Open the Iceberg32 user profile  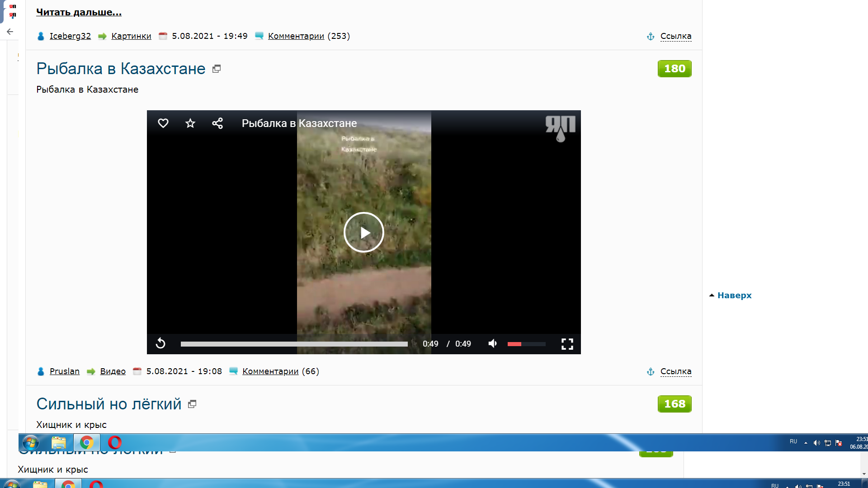pos(70,36)
